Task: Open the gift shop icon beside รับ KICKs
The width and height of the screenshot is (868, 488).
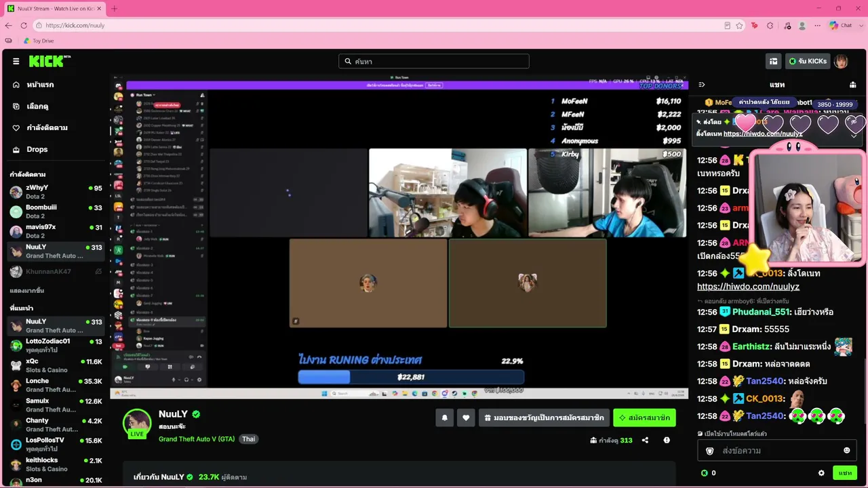Action: [x=773, y=62]
